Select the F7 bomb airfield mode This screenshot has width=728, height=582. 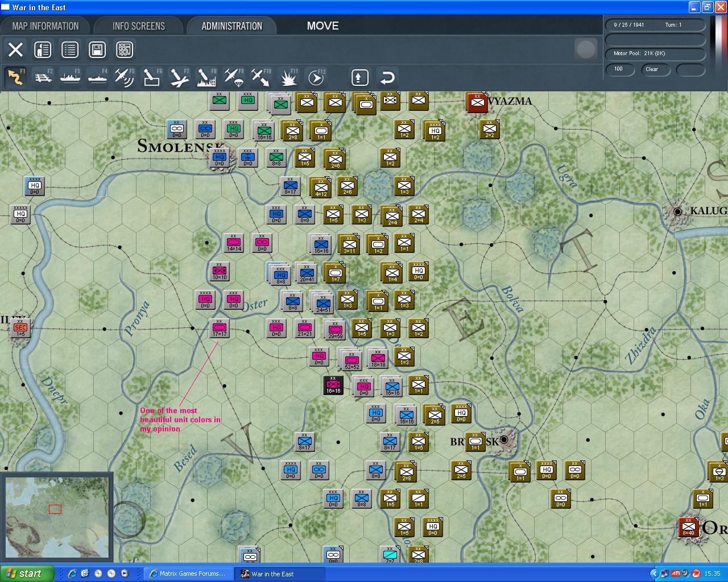[179, 77]
